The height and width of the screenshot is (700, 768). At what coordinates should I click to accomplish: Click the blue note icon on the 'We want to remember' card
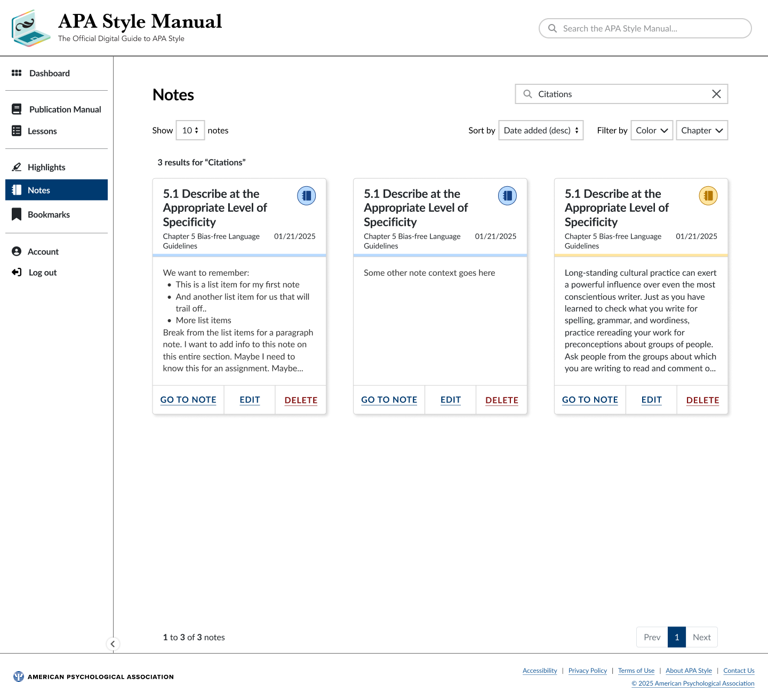[307, 196]
